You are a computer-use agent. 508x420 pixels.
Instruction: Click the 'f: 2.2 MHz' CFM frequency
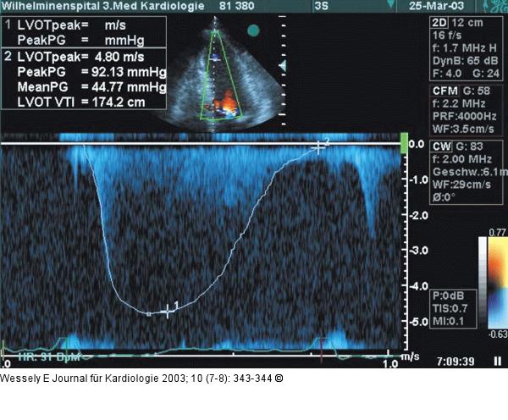[459, 103]
